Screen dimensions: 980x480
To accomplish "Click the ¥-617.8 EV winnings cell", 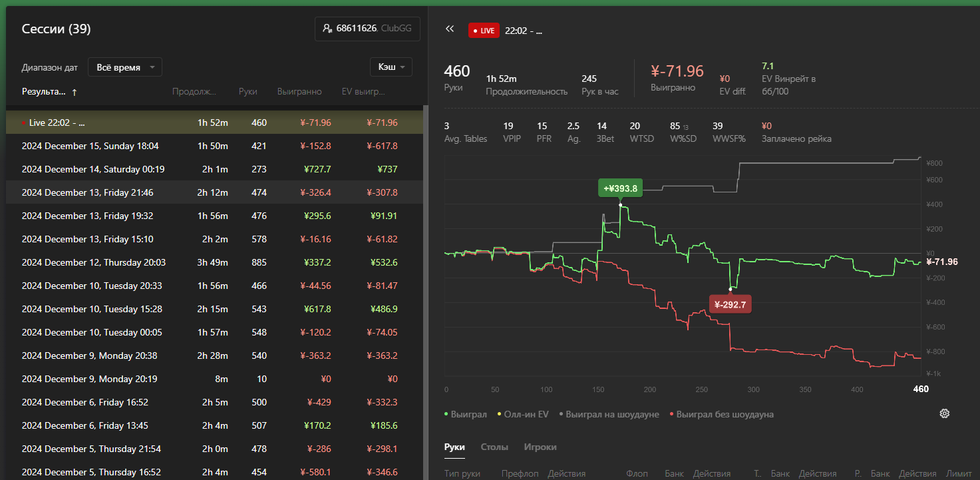I will coord(382,146).
